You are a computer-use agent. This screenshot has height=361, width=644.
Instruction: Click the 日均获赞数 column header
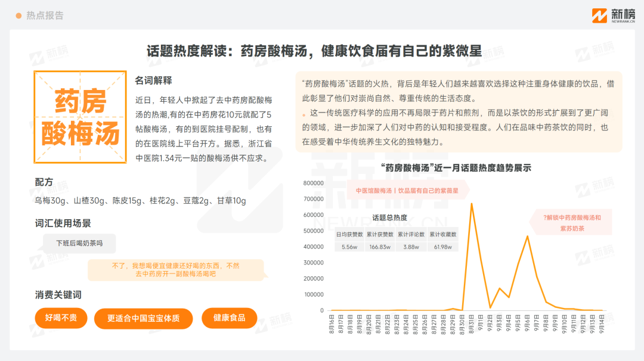click(x=349, y=234)
